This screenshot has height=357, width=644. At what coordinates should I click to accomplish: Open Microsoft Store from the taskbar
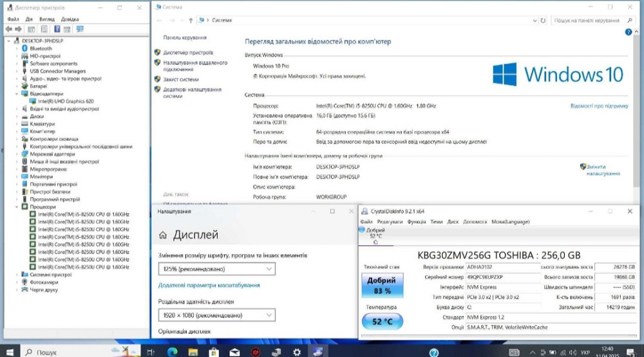214,352
